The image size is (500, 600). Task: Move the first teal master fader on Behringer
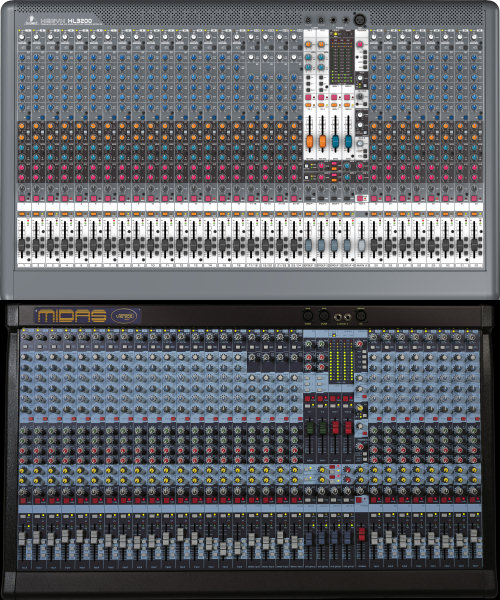tap(336, 141)
